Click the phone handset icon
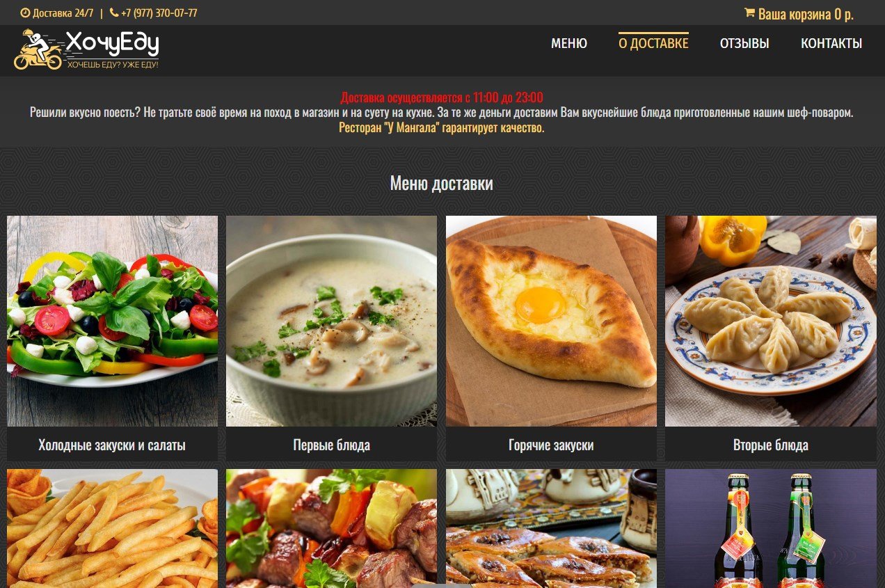Screen dimensions: 885x588 coord(114,13)
